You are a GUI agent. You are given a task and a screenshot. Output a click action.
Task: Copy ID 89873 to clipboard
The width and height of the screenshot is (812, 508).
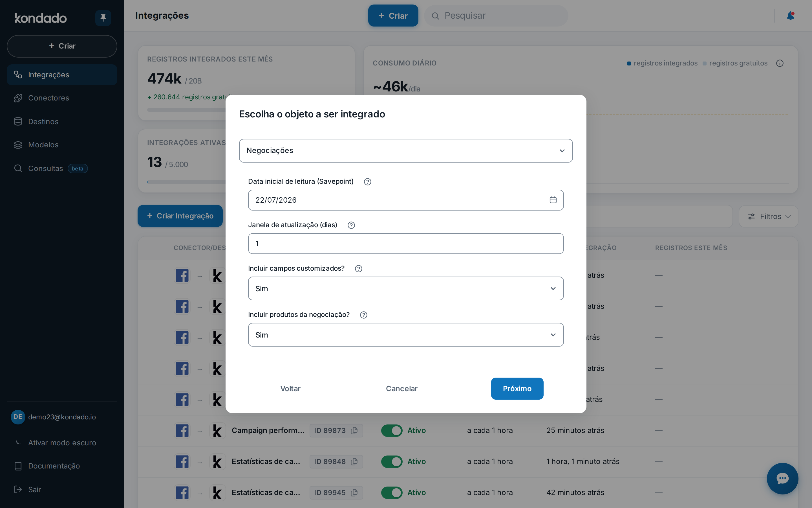(x=354, y=430)
